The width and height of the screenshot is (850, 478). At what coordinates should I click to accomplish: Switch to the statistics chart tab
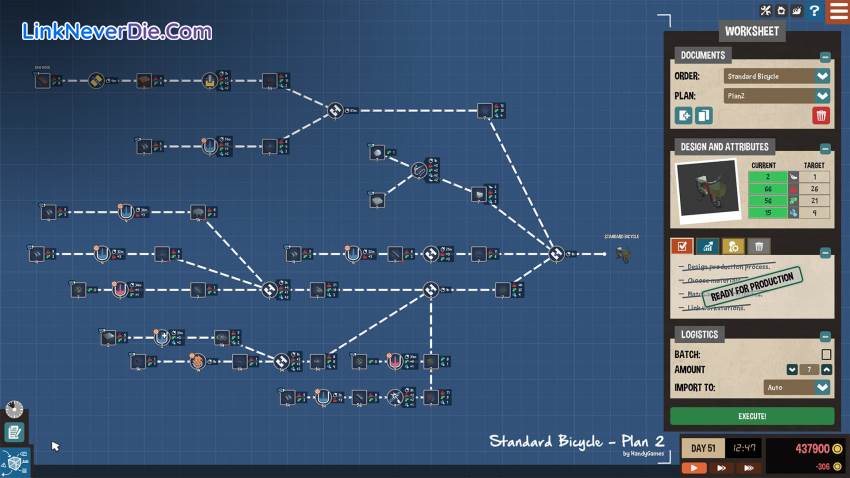pyautogui.click(x=708, y=246)
